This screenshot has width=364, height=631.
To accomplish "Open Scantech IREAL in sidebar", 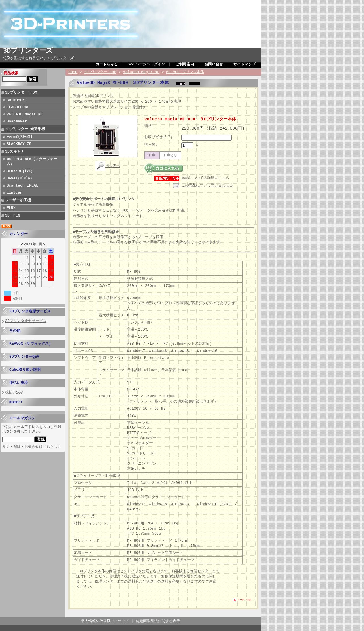I will 33,186.
